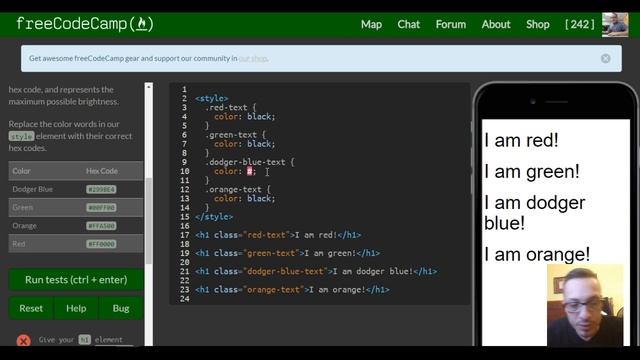
Task: Open the user profile avatar
Action: 615,25
